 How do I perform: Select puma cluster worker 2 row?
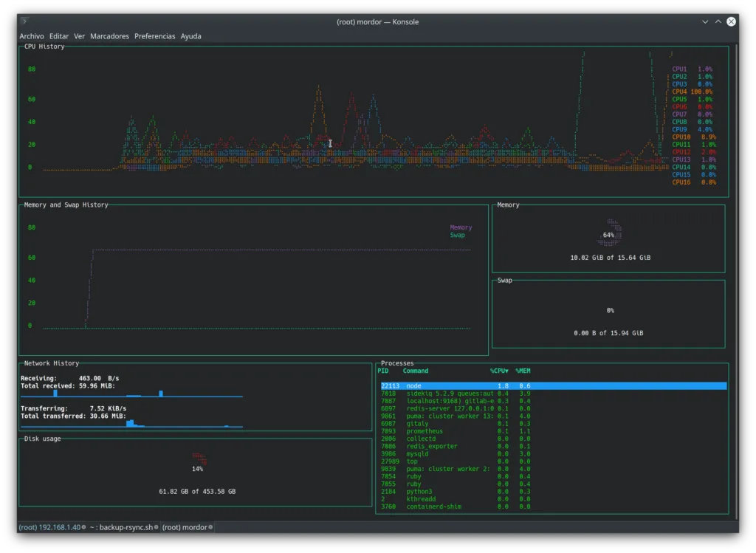[x=554, y=469]
